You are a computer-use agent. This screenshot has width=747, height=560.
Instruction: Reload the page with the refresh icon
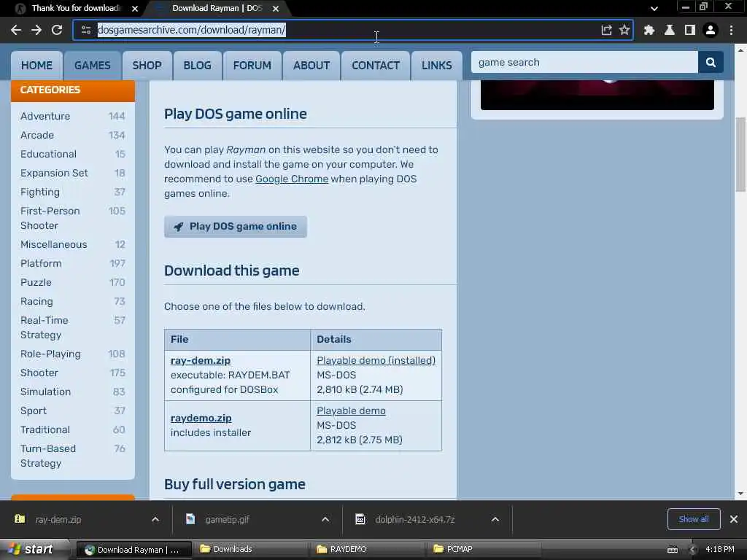pyautogui.click(x=57, y=30)
